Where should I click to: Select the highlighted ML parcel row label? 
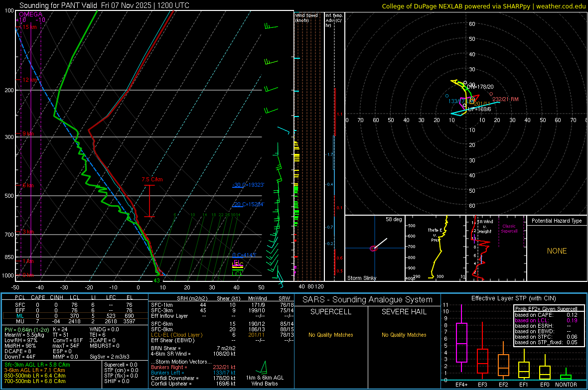click(20, 316)
